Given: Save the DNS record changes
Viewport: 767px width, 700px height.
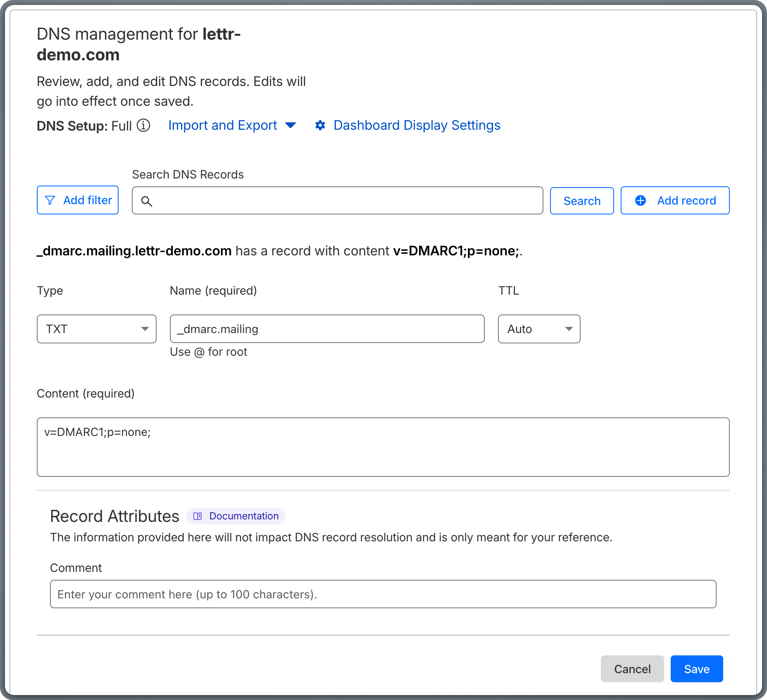Looking at the screenshot, I should click(x=696, y=669).
